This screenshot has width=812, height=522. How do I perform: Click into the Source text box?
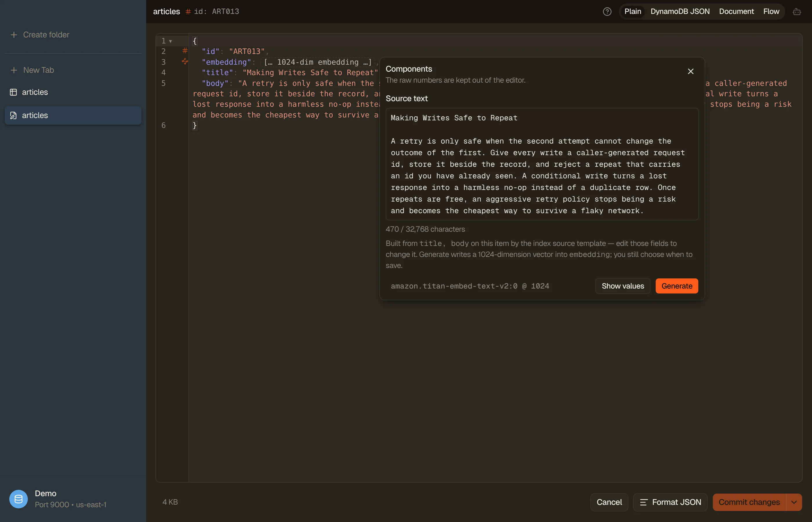click(542, 164)
